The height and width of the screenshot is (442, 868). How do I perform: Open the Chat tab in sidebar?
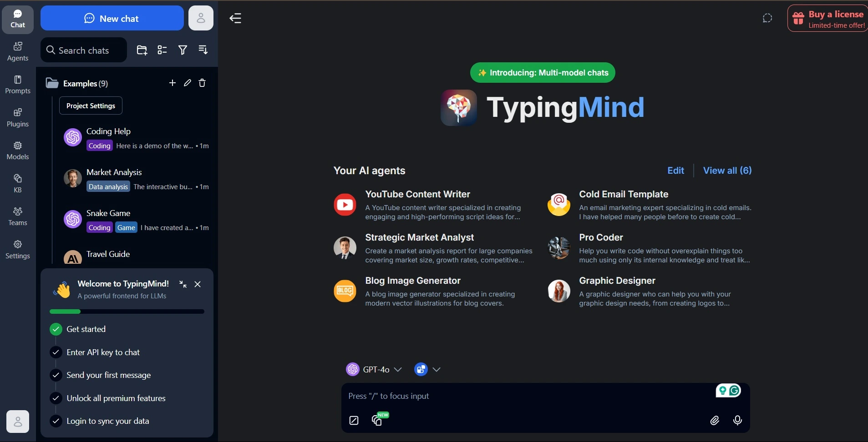coord(18,20)
